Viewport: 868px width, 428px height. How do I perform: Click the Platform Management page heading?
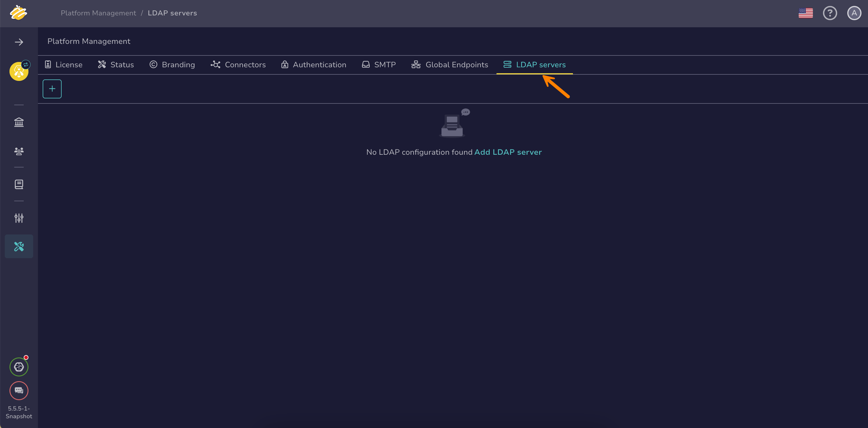pos(89,41)
